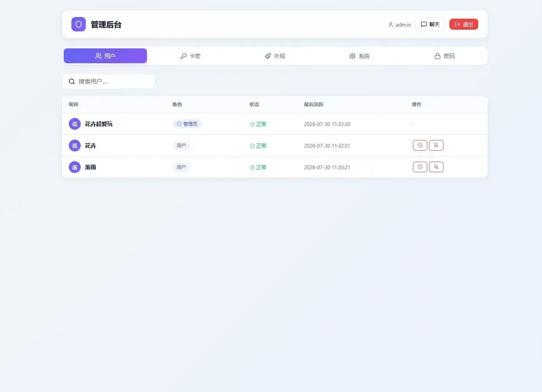542x392 pixels.
Task: Mute user 花卉 with the bell-off icon
Action: tap(436, 146)
